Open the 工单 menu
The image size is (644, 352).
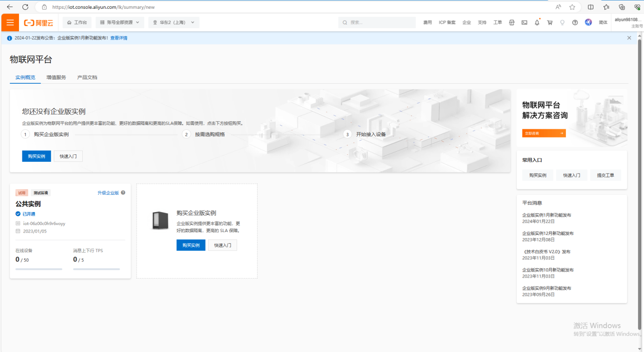point(498,22)
